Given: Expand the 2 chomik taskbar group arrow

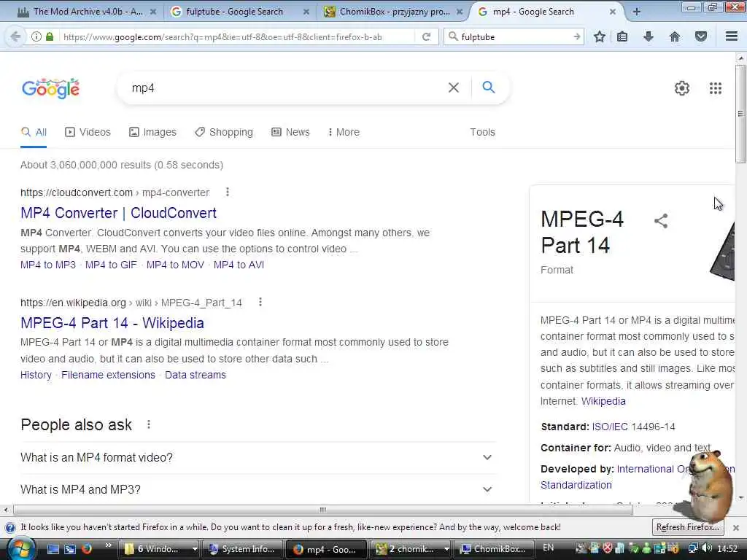Looking at the screenshot, I should [x=446, y=549].
